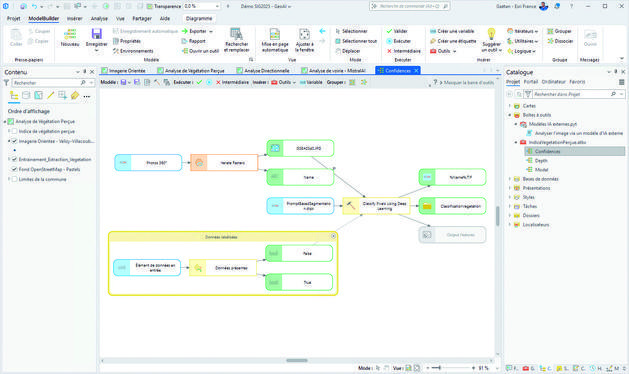Open the Transparence percentage dropdown
629x374 pixels.
click(217, 6)
